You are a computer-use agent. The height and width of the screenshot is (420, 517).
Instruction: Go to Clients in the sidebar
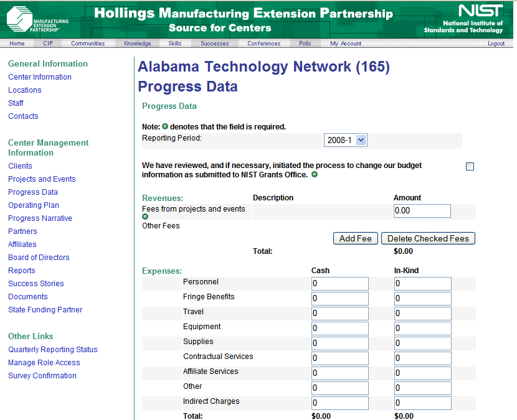(20, 166)
